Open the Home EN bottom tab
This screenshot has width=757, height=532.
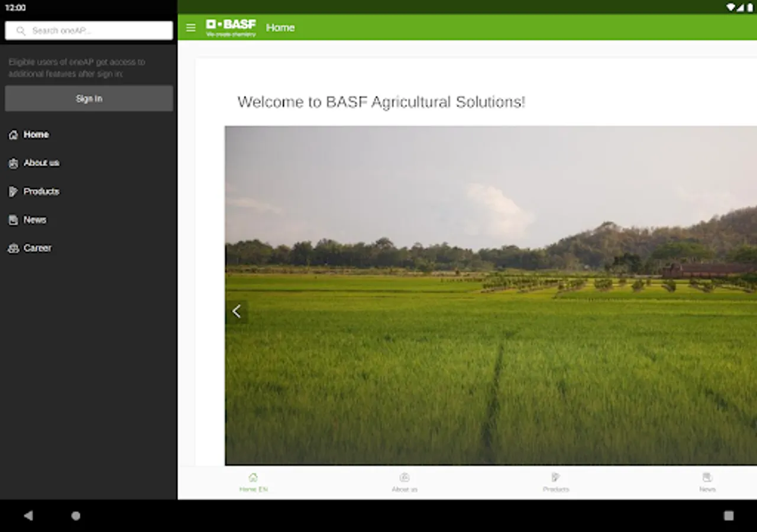[x=253, y=482]
